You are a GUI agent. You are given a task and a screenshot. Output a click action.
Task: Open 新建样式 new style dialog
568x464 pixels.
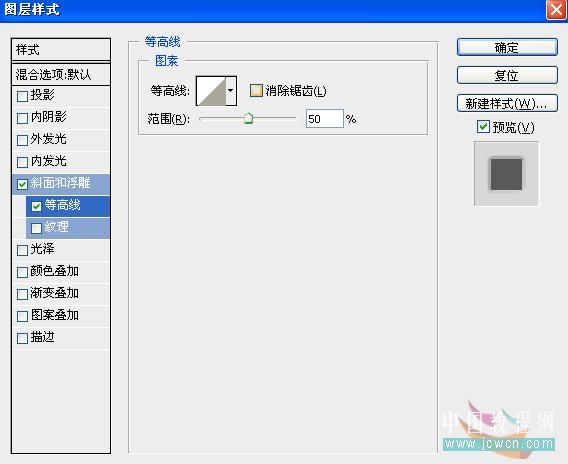tap(507, 104)
